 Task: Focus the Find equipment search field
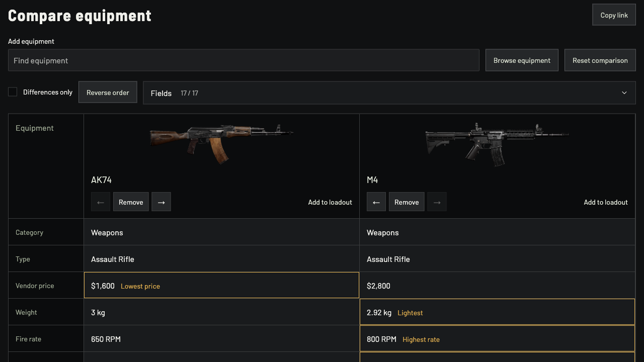point(244,60)
